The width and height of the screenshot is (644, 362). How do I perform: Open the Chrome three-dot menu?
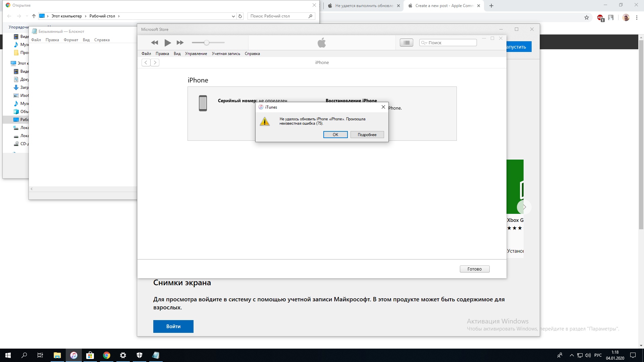pos(637,18)
